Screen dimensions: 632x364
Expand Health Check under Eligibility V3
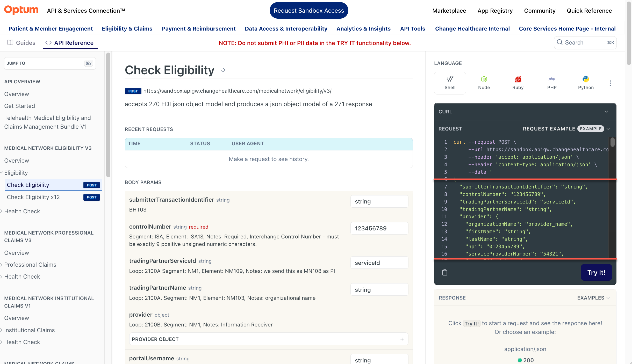coord(2,211)
